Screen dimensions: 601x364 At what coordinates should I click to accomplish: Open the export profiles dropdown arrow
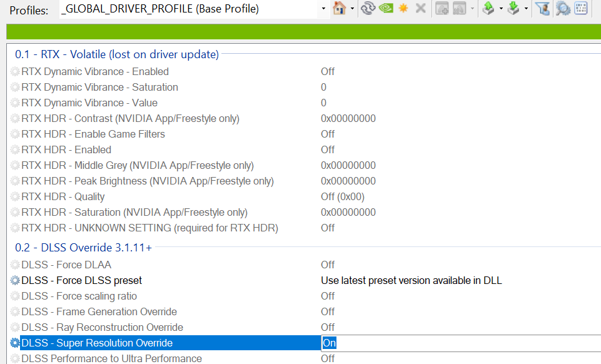tap(500, 8)
